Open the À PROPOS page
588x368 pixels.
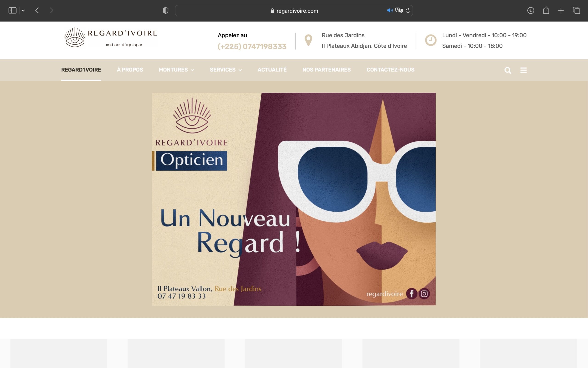coord(130,70)
